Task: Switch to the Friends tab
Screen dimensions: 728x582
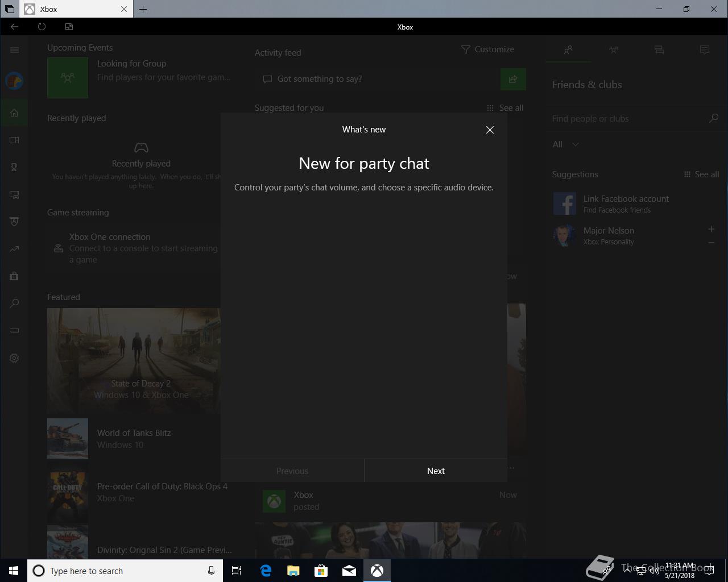Action: (568, 50)
